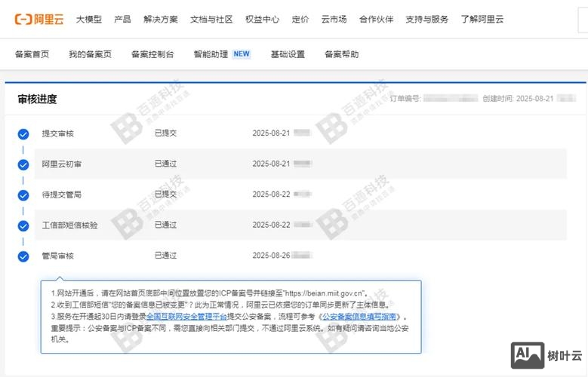Viewport: 588px width, 377px height.
Task: Click the 已提交 status in 提交审核 row
Action: pyautogui.click(x=166, y=133)
